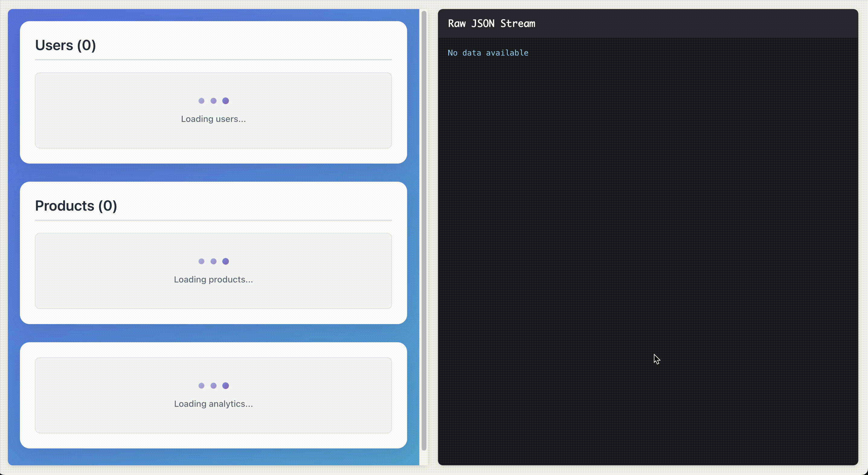Image resolution: width=868 pixels, height=475 pixels.
Task: Click the Users (0) heading
Action: click(x=65, y=45)
